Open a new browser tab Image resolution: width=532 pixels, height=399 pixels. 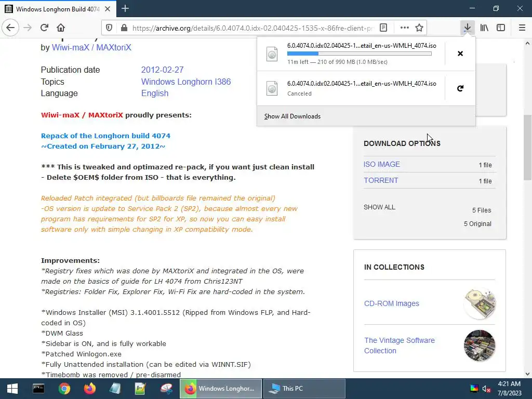tap(125, 8)
